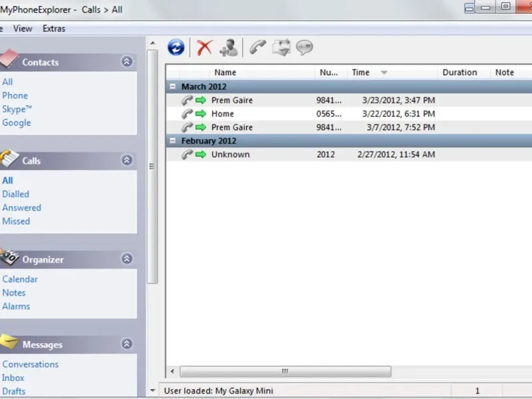The width and height of the screenshot is (532, 399).
Task: Open the messages Inbox
Action: tap(13, 378)
